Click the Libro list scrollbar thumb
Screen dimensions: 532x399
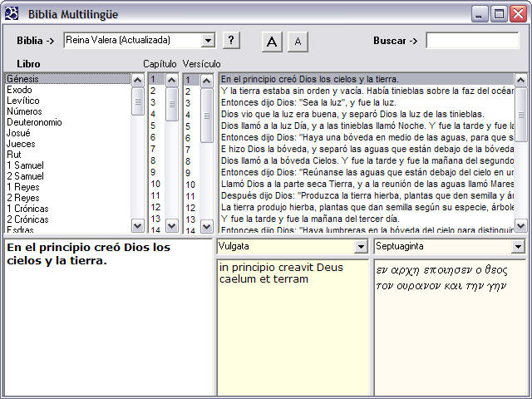click(138, 101)
